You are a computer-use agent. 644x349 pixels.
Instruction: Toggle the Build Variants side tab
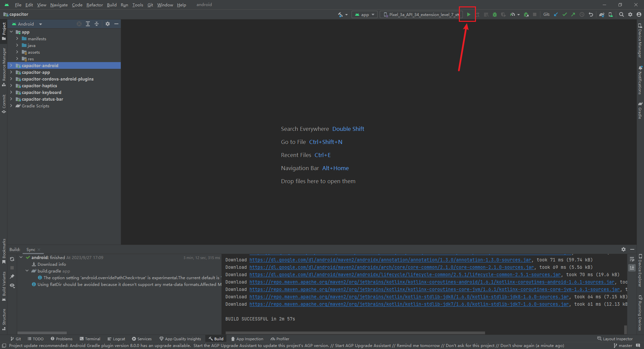point(4,286)
